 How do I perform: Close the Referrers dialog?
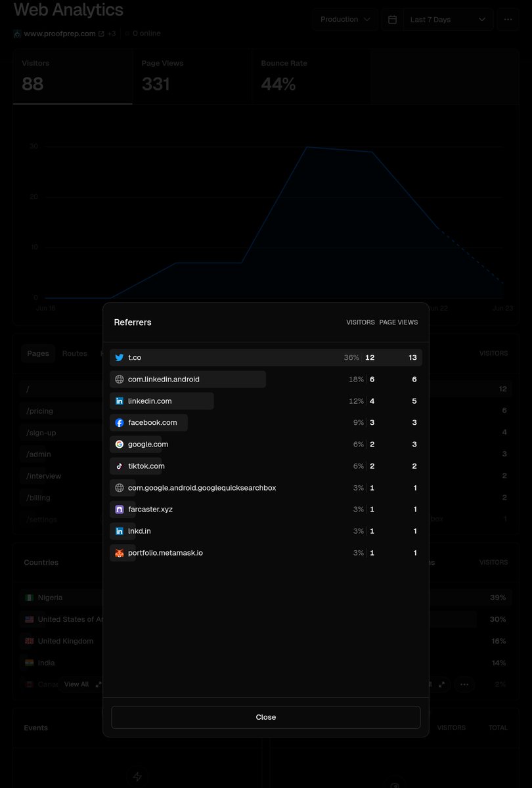[x=266, y=717]
